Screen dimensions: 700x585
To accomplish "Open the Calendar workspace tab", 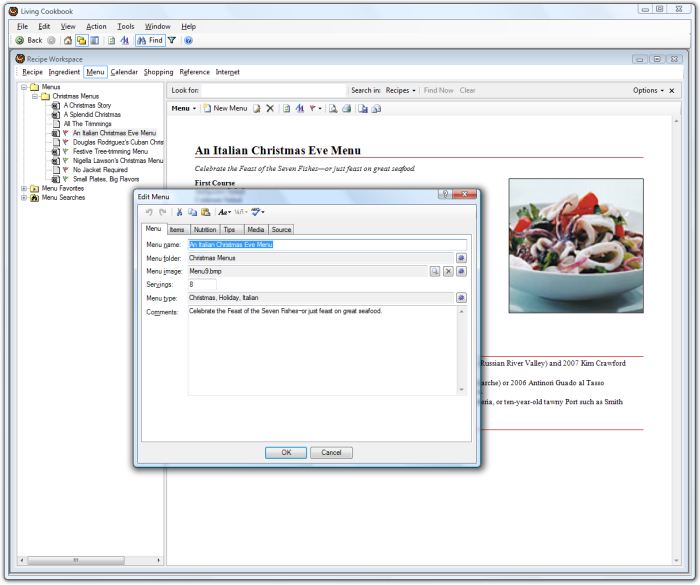I will coord(124,72).
